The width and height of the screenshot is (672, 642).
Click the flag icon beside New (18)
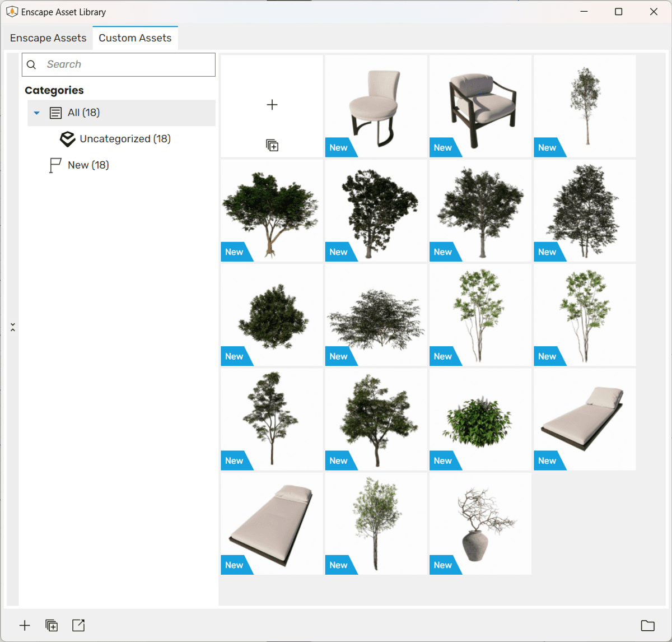click(55, 165)
